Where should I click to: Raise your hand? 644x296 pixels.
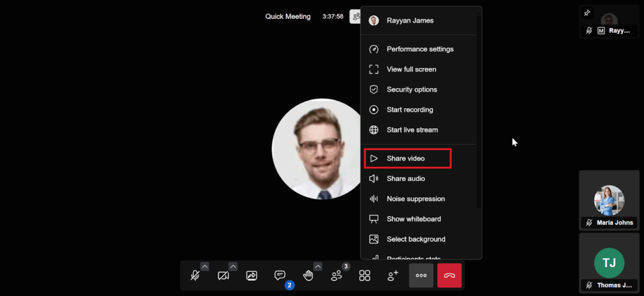click(x=308, y=276)
